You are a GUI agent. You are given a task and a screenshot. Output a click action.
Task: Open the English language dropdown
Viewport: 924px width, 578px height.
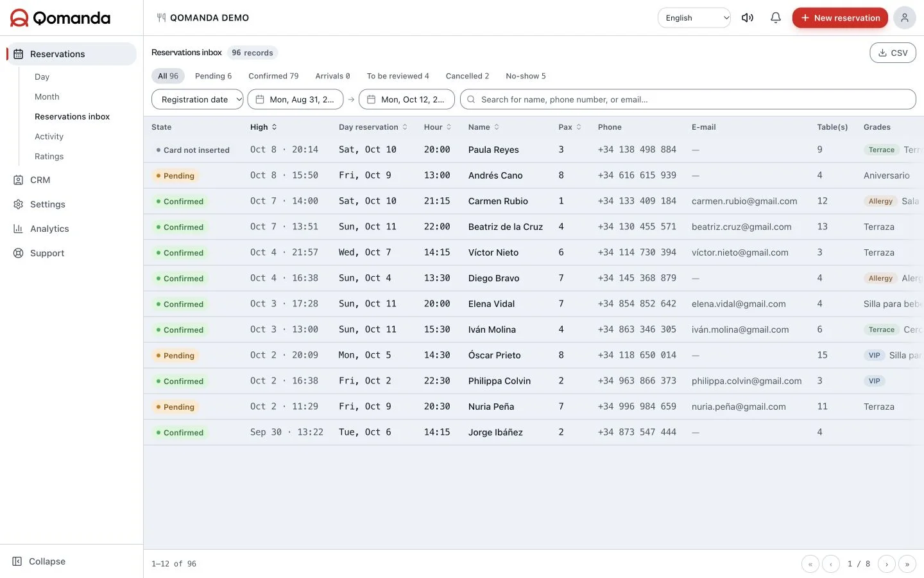pos(694,18)
